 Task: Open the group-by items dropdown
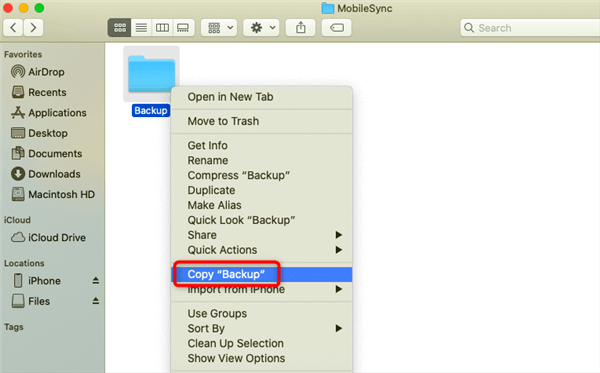tap(219, 28)
